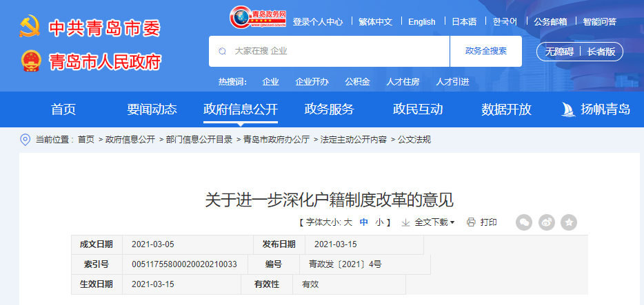Select the 政府信息公开 navigation tab
The height and width of the screenshot is (305, 644).
click(240, 109)
